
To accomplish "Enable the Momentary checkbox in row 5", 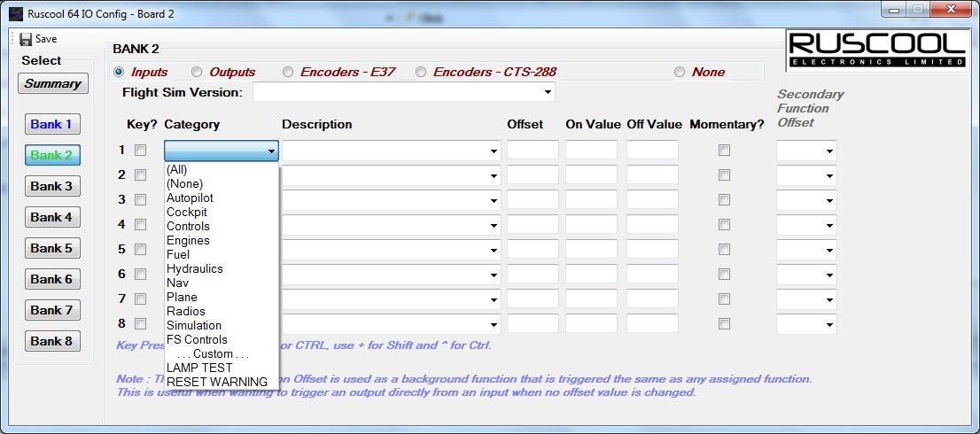I will point(725,250).
